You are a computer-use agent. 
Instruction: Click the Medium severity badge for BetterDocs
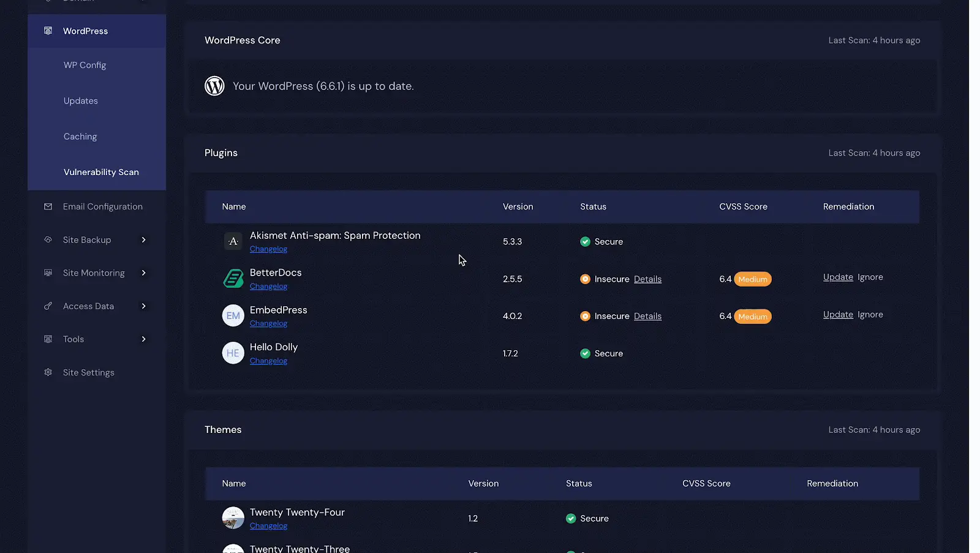(753, 279)
